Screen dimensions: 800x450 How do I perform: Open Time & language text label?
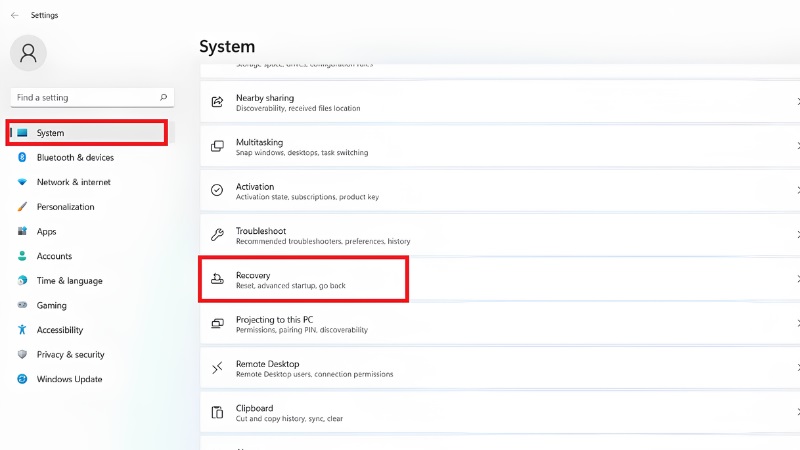tap(69, 281)
